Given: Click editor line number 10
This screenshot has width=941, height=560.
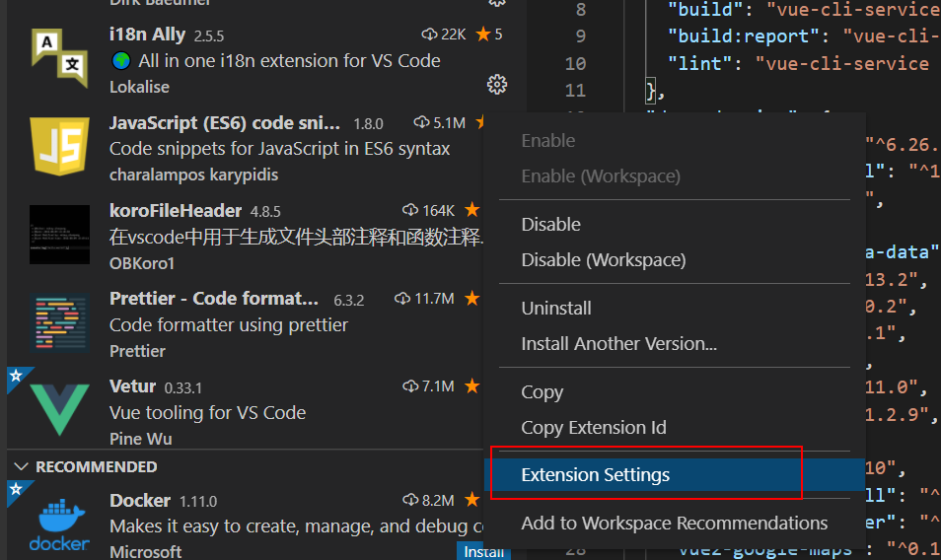Looking at the screenshot, I should pyautogui.click(x=575, y=63).
